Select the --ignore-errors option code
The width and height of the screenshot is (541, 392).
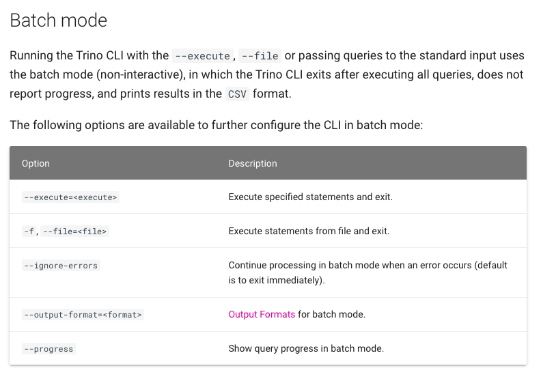[x=61, y=266]
